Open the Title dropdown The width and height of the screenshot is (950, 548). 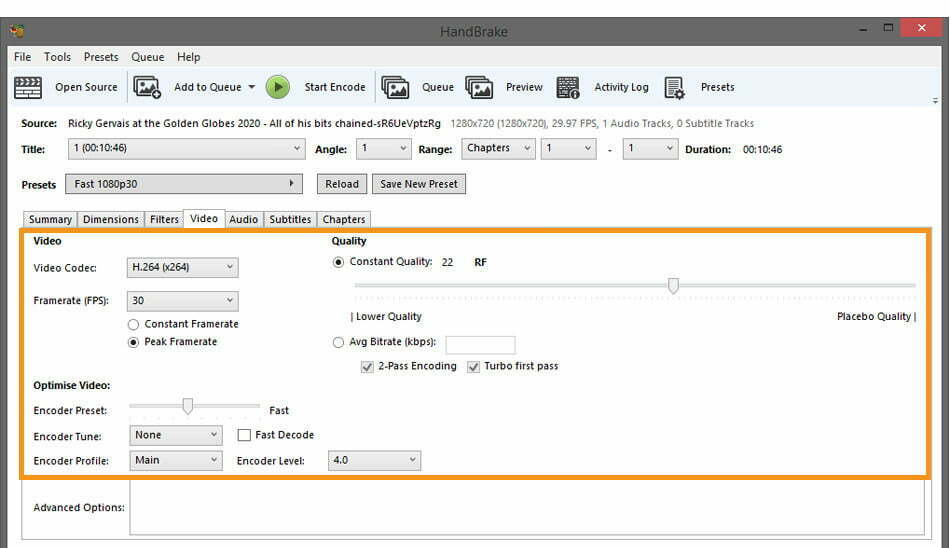186,149
